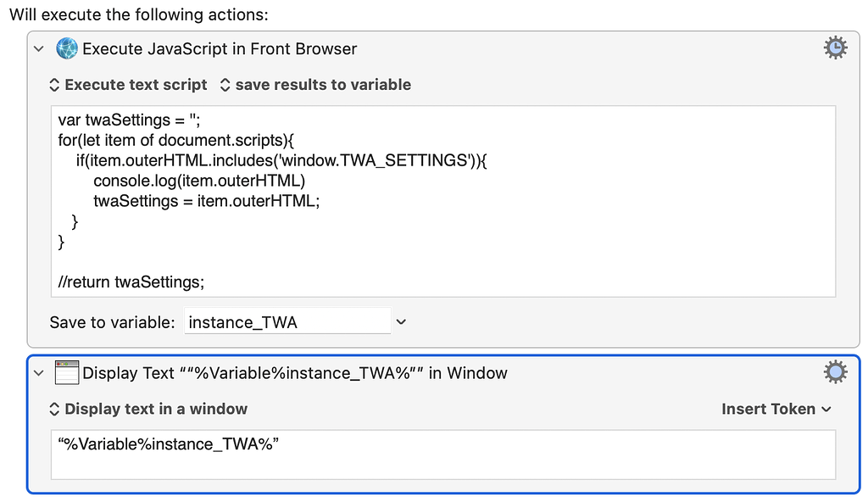This screenshot has height=502, width=868.
Task: Open 'save results to variable' popup selector
Action: 315,85
